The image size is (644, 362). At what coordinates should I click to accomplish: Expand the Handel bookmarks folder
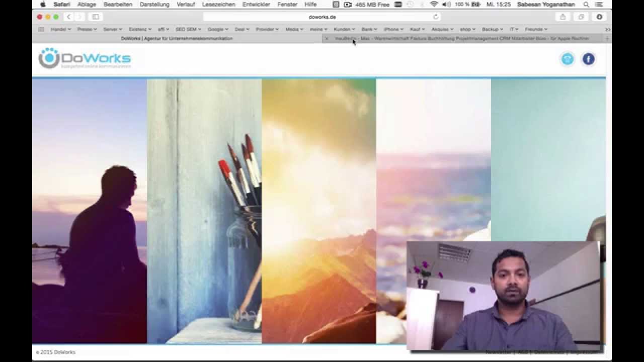click(x=61, y=30)
